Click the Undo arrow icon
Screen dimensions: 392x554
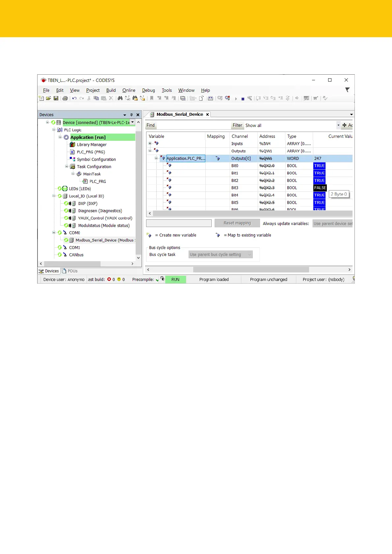(x=74, y=98)
